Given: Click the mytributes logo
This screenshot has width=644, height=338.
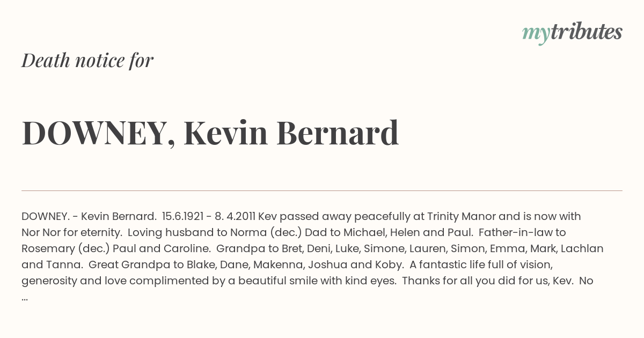Looking at the screenshot, I should click(572, 33).
